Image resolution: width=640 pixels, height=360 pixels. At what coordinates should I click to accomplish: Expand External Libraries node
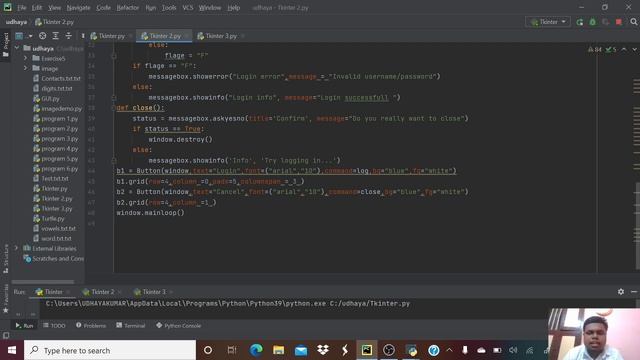pos(16,248)
